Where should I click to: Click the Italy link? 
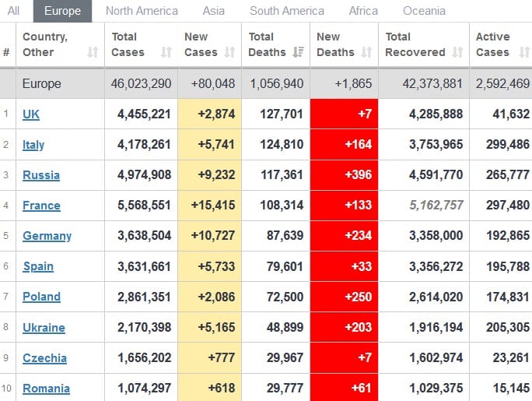tap(33, 145)
